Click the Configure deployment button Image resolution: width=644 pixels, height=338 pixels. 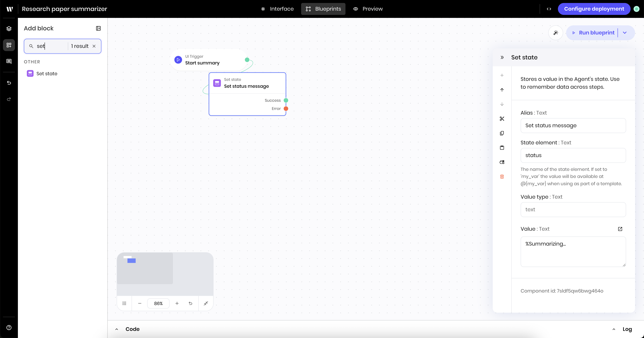(594, 9)
